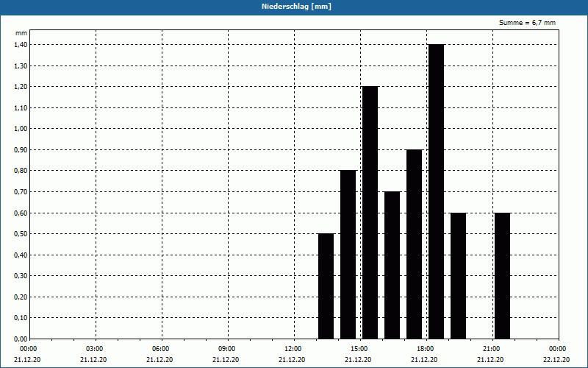Screen dimensions: 588x368
Task: Select the bar reaching 0,90 mm
Action: [415, 244]
